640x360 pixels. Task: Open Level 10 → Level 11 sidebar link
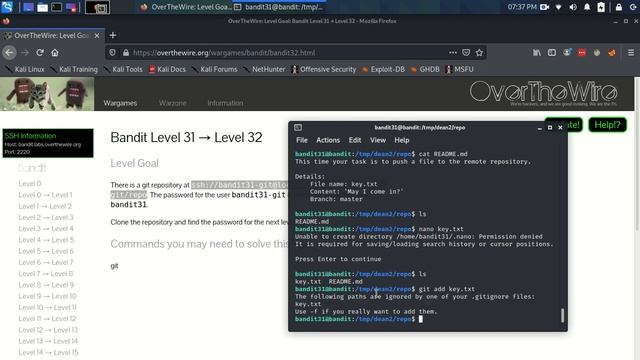pos(47,307)
